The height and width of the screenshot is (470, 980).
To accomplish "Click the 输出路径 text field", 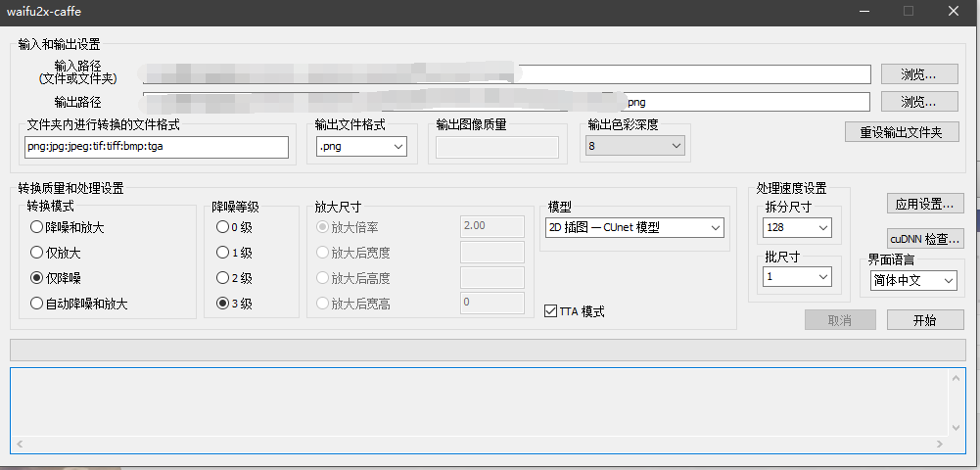I will [x=506, y=102].
